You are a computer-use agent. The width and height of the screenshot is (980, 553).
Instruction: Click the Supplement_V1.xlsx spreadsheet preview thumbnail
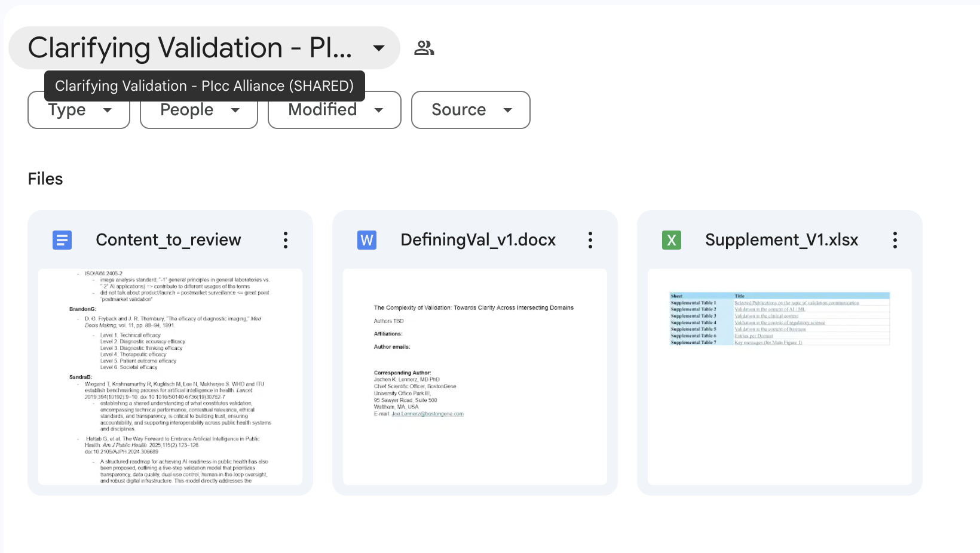coord(779,376)
